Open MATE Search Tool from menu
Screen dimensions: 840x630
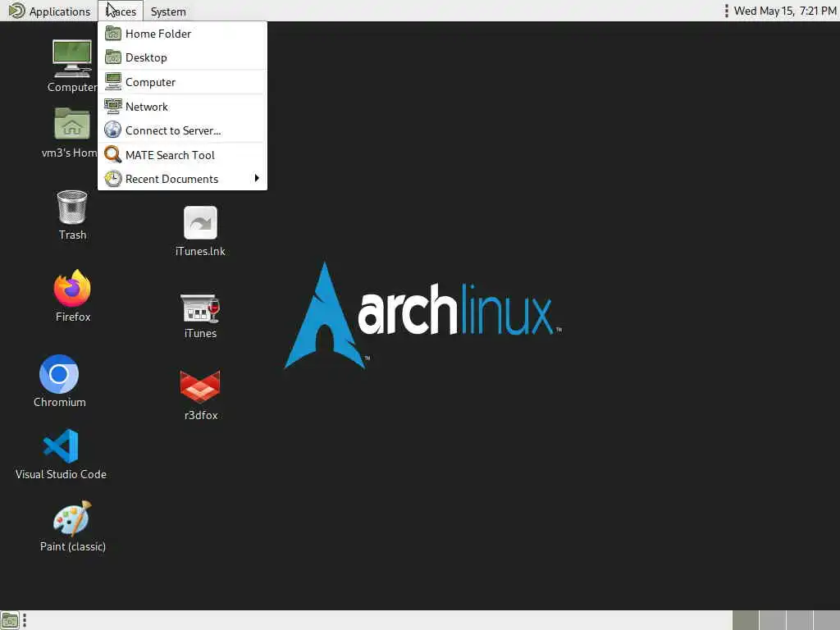click(x=183, y=155)
